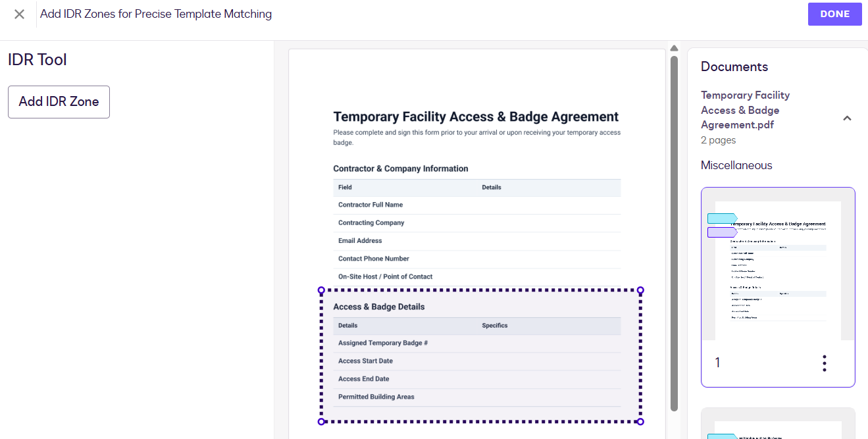Click the 'Documents' panel heading

(x=734, y=66)
